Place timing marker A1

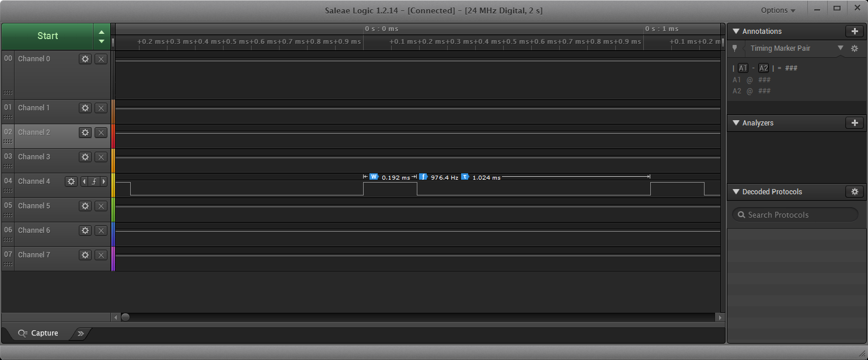click(743, 68)
